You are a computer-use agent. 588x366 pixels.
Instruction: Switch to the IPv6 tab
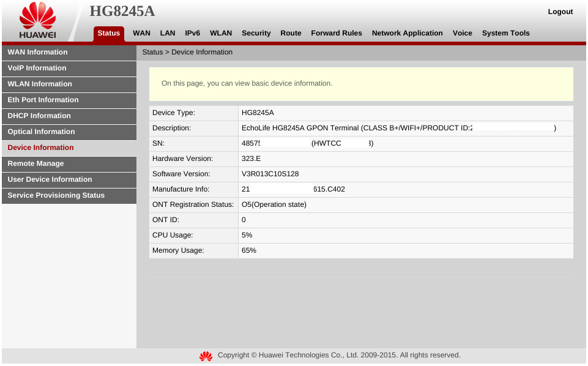(x=192, y=33)
